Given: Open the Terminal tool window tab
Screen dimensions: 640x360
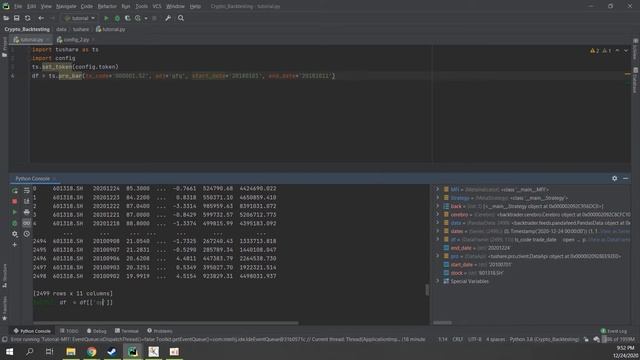Looking at the screenshot, I should tap(127, 331).
